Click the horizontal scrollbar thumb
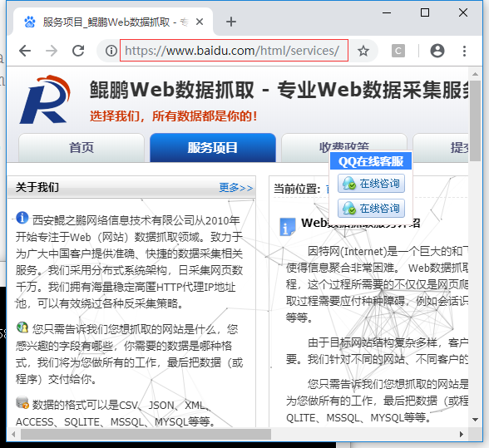Viewport: 489px width, 448px height. (146, 434)
